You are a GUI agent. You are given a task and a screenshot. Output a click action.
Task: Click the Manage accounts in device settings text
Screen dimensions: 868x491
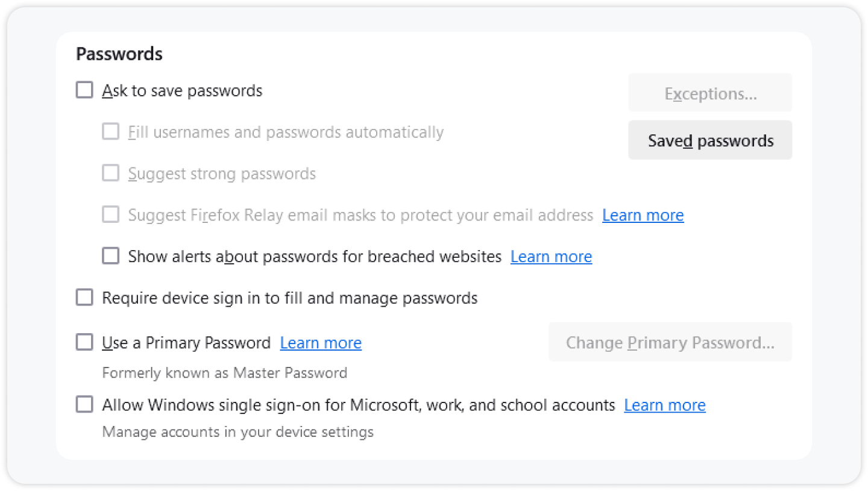pyautogui.click(x=238, y=431)
